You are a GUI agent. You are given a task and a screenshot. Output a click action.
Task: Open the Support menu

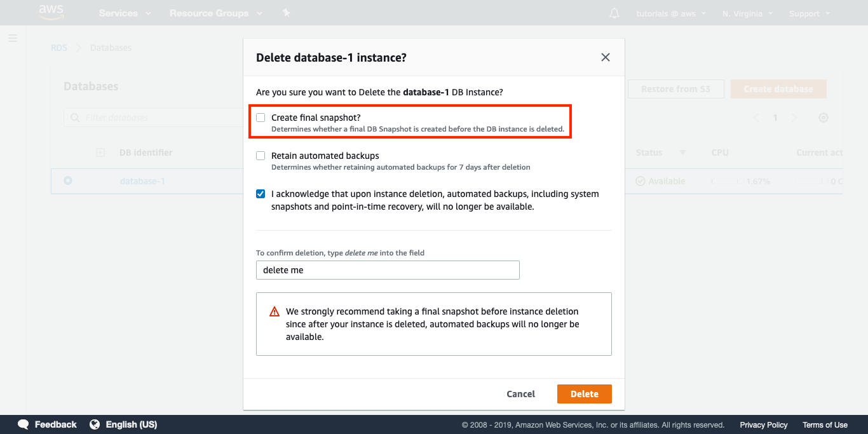(x=809, y=13)
